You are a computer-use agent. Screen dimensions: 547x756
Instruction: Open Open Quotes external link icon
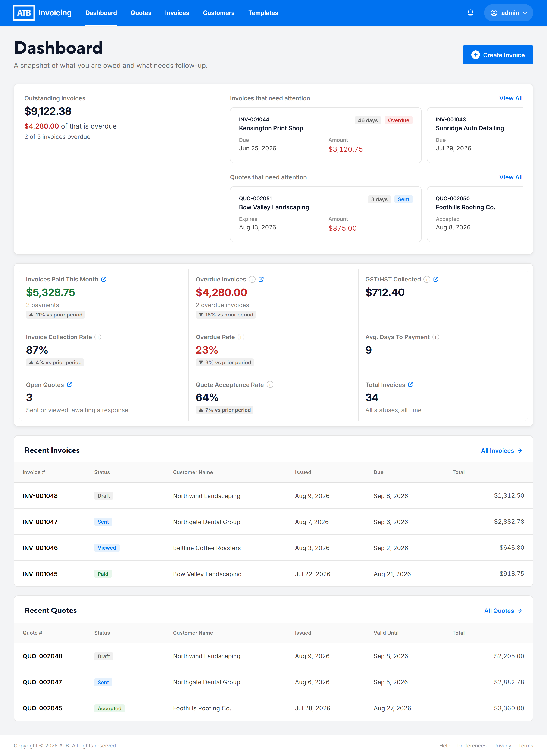[70, 385]
